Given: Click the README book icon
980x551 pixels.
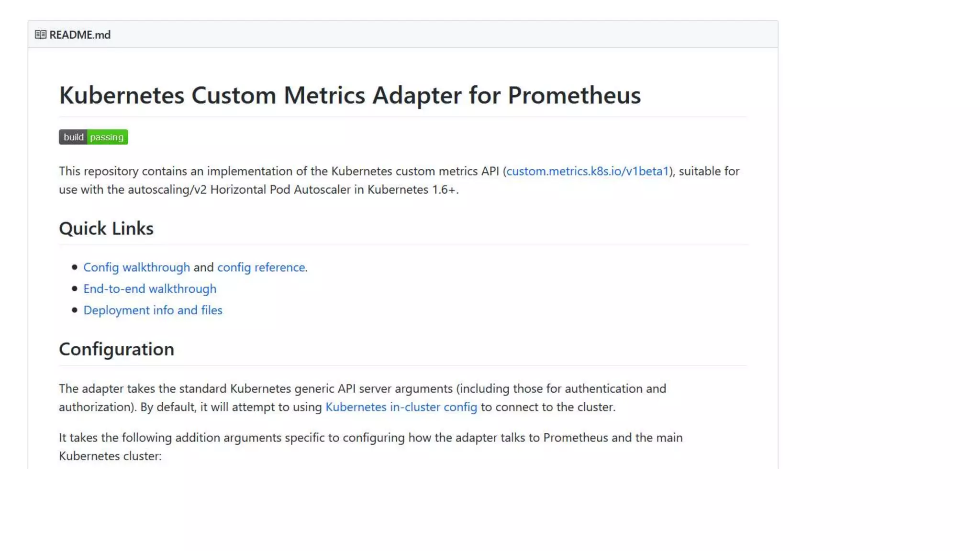Looking at the screenshot, I should 40,34.
